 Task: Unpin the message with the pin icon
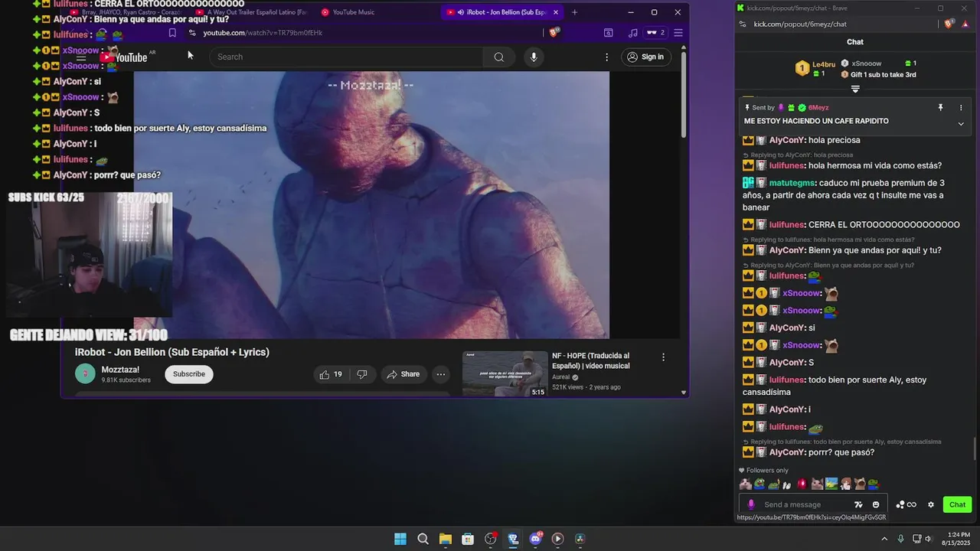pyautogui.click(x=941, y=108)
